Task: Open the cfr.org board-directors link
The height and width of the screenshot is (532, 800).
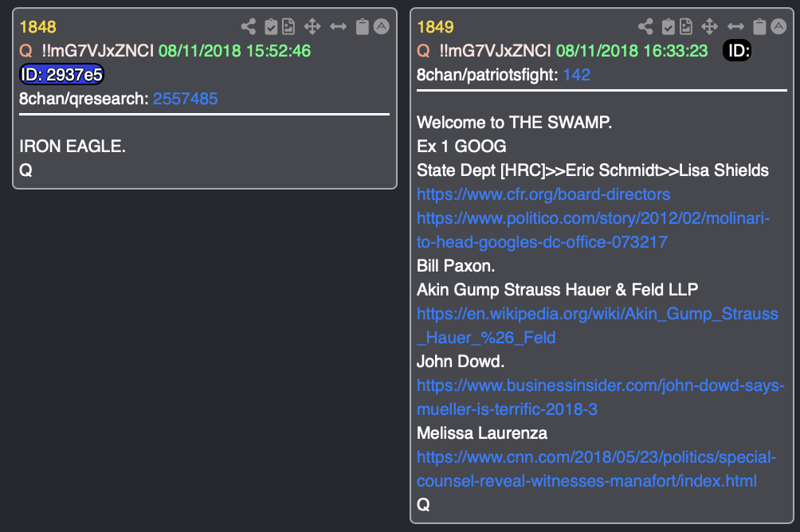Action: point(543,194)
